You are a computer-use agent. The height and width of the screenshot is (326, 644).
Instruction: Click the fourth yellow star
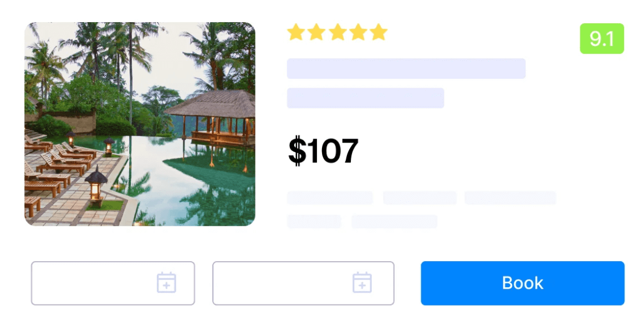pyautogui.click(x=358, y=32)
